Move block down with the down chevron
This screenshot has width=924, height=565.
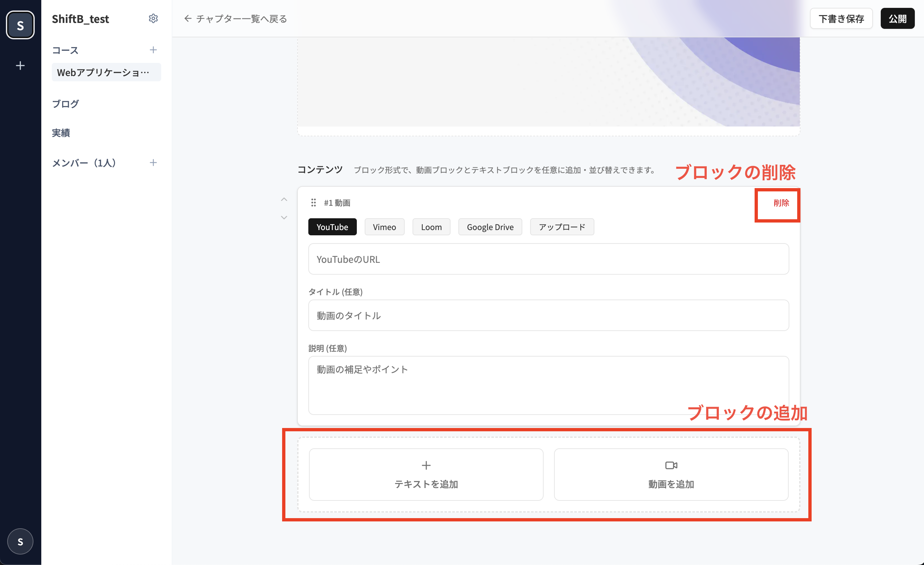(284, 218)
